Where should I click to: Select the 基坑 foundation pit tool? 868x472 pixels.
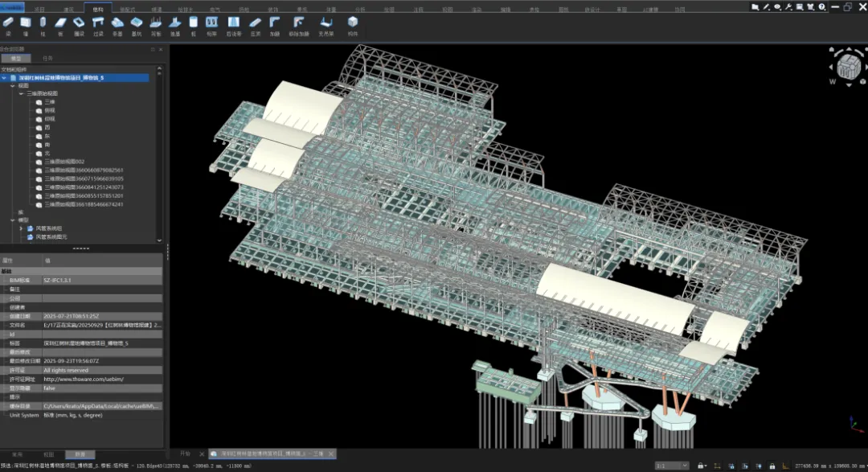coord(136,26)
